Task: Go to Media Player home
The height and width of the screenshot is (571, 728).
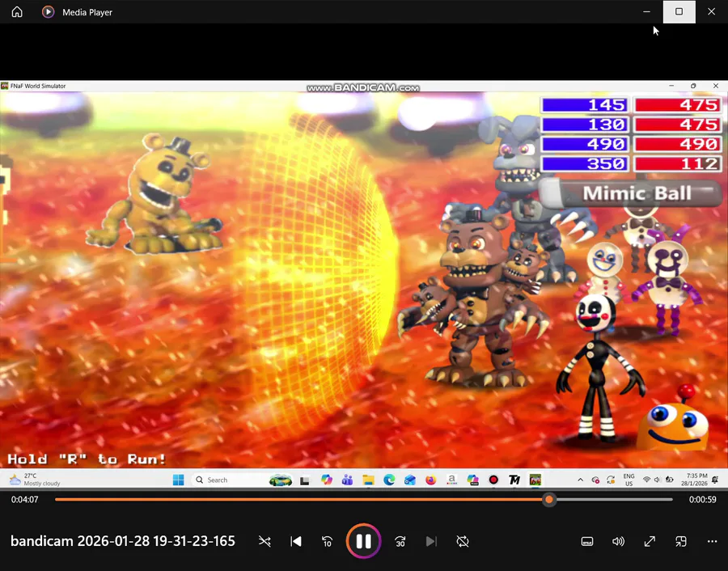Action: coord(17,12)
